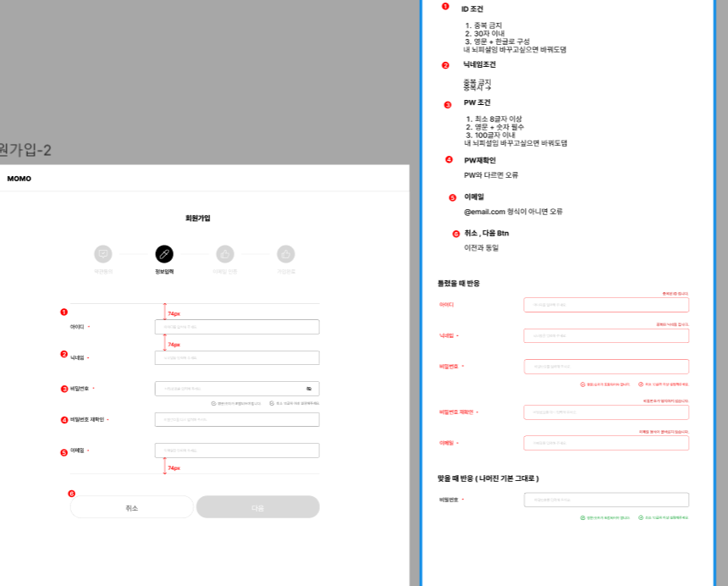
Task: Select the black 아이디 label in the signup form
Action: (x=77, y=327)
